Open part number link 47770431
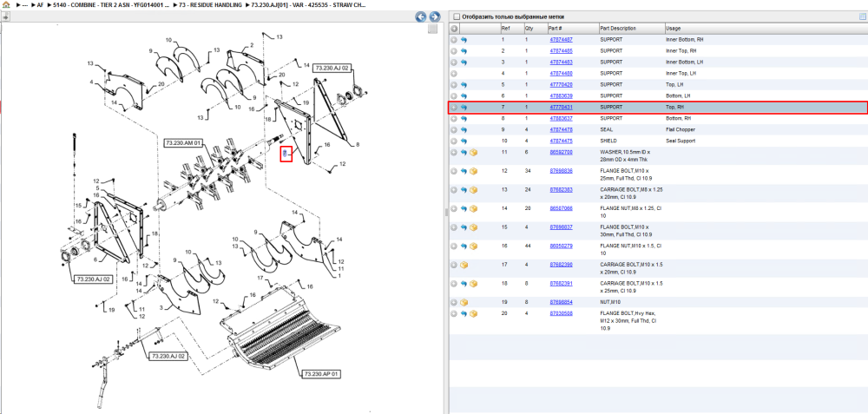 (561, 108)
